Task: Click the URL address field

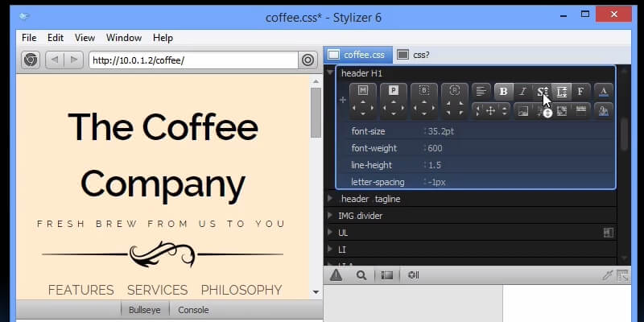Action: coord(193,60)
